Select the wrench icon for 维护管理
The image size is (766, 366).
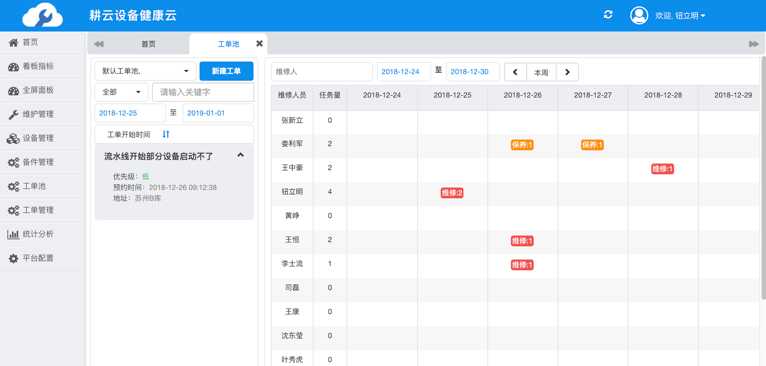pyautogui.click(x=14, y=115)
